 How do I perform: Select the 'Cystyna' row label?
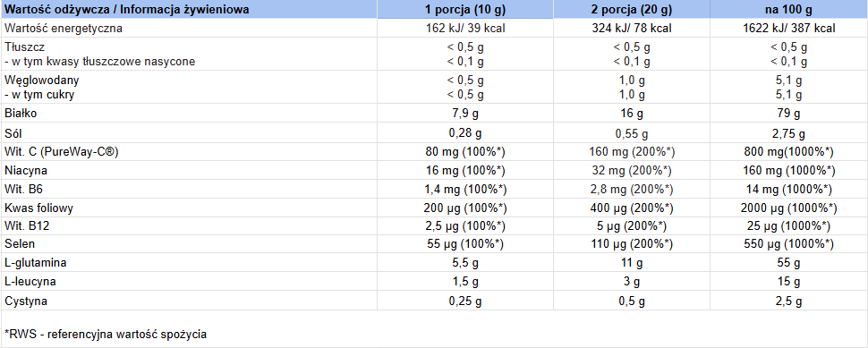pos(25,301)
